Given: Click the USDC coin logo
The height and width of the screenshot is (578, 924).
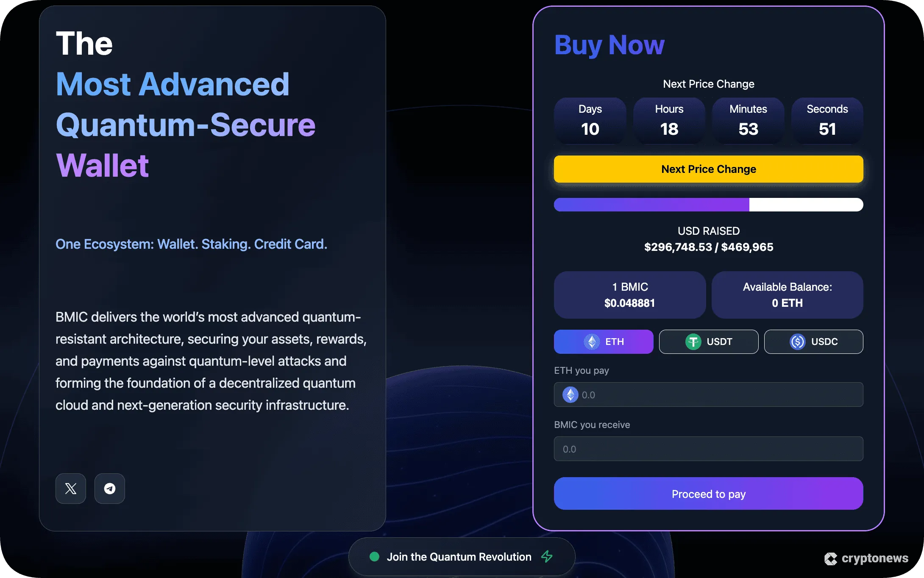Looking at the screenshot, I should pos(797,342).
